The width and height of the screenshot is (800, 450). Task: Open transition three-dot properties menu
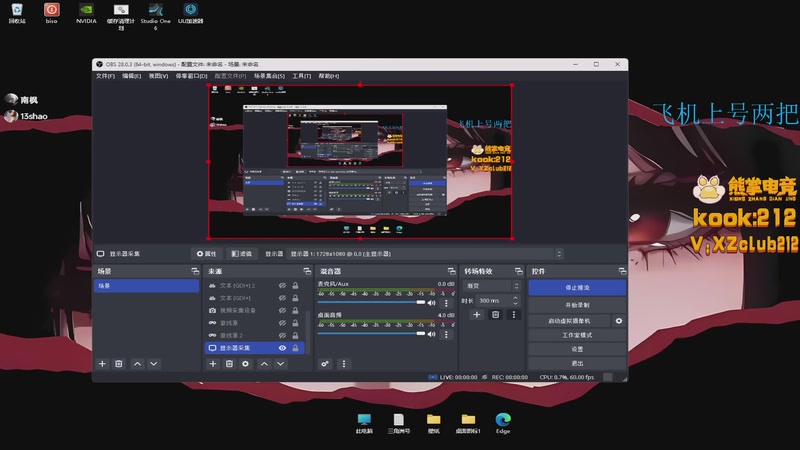click(x=514, y=315)
